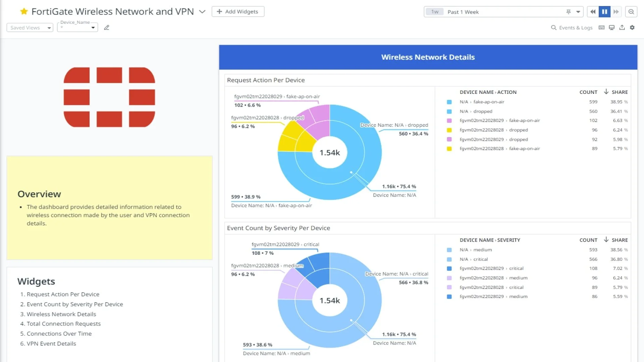Pause the dashboard auto-refresh
Screen dimensions: 644x362
(605, 11)
